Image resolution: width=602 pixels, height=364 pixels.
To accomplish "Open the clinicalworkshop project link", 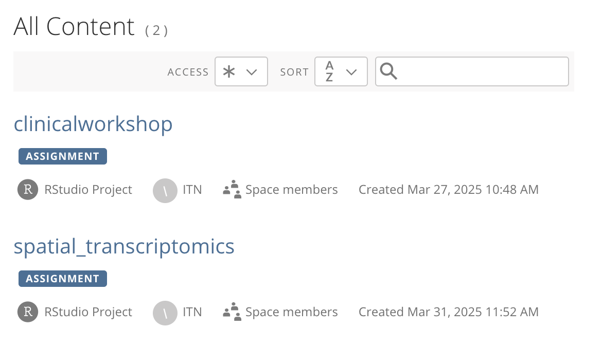I will pyautogui.click(x=93, y=124).
